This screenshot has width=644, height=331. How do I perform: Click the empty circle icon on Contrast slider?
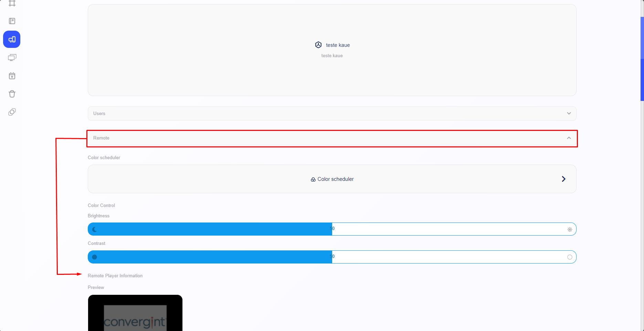570,257
